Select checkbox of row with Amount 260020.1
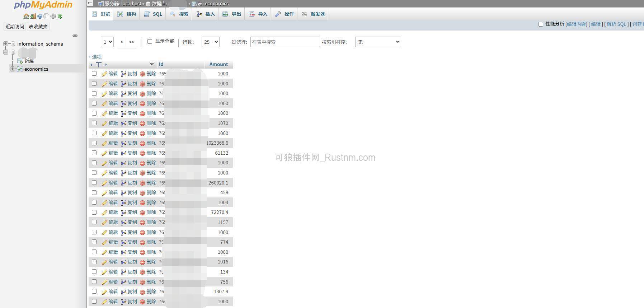The image size is (644, 308). [x=94, y=182]
